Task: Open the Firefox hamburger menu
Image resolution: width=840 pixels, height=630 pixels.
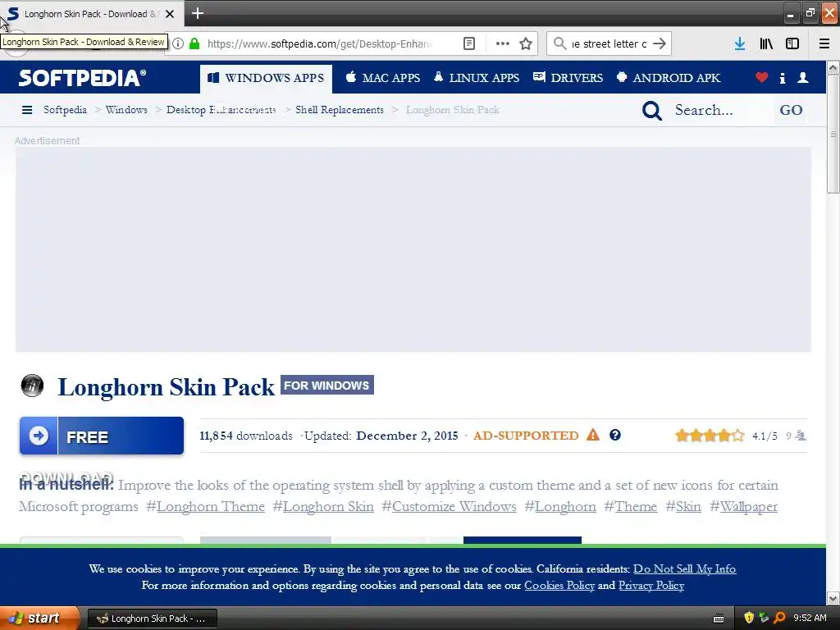Action: point(824,44)
